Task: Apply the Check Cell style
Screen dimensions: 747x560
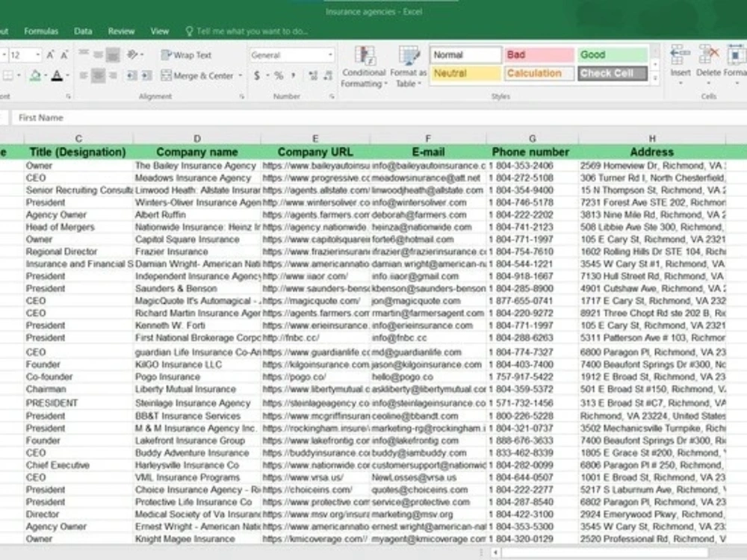Action: click(x=613, y=73)
